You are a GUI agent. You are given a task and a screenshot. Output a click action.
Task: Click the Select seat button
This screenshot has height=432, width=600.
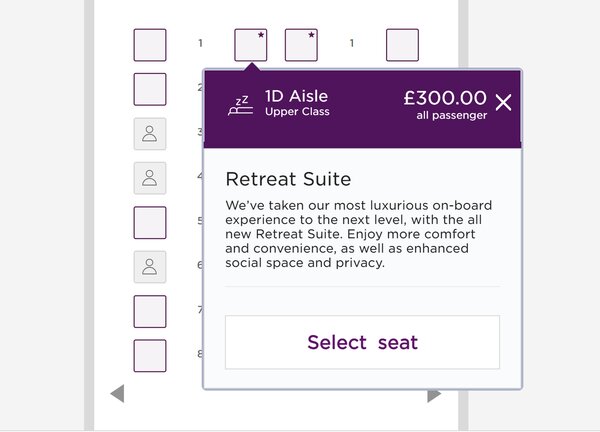(362, 342)
